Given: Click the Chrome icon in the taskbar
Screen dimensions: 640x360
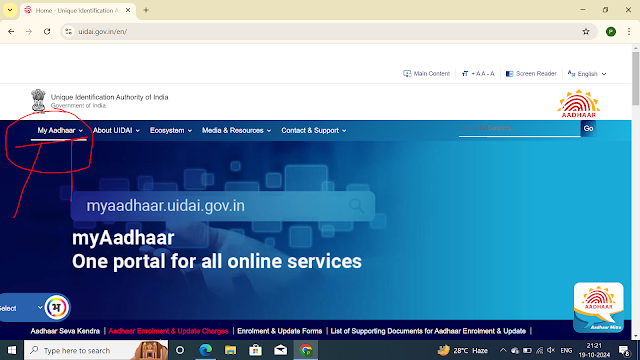Looking at the screenshot, I should point(306,350).
